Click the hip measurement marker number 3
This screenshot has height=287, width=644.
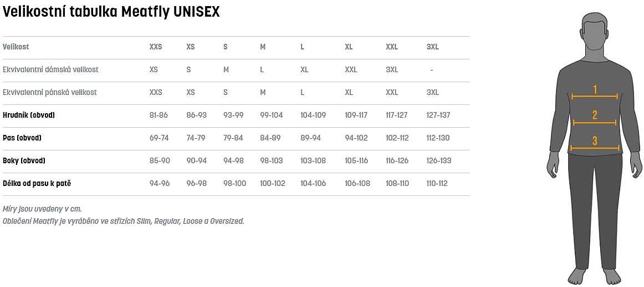[595, 141]
